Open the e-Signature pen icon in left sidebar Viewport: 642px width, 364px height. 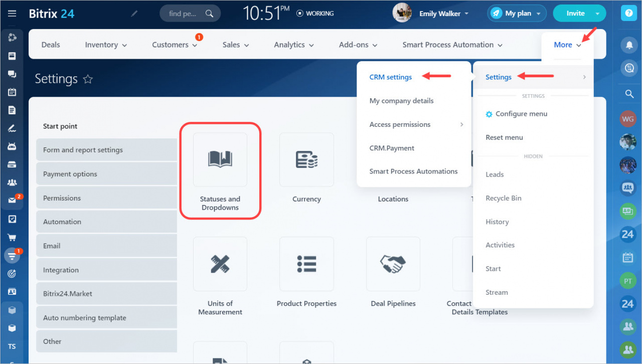coord(12,128)
